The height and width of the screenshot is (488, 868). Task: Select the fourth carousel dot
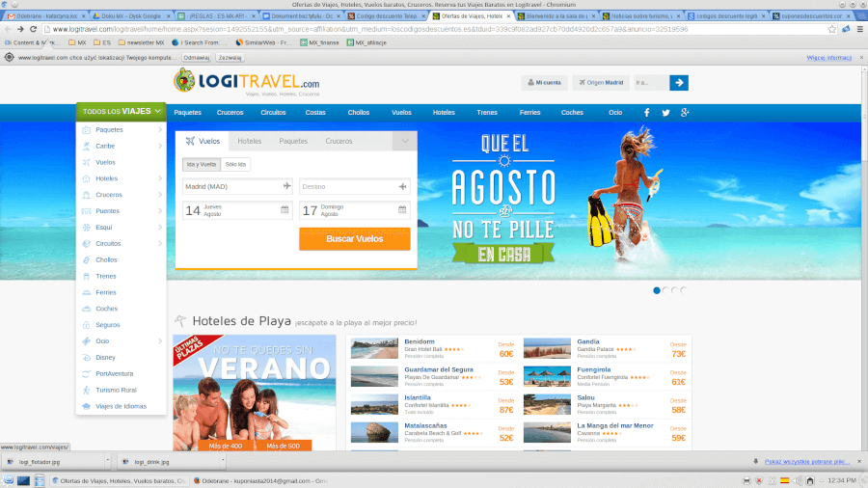coord(684,290)
